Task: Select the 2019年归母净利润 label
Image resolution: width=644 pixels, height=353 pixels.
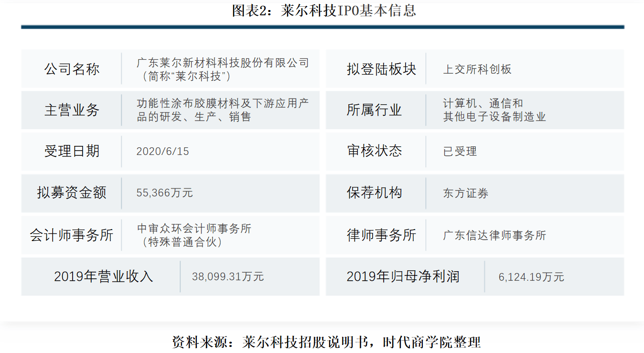Action: click(403, 276)
